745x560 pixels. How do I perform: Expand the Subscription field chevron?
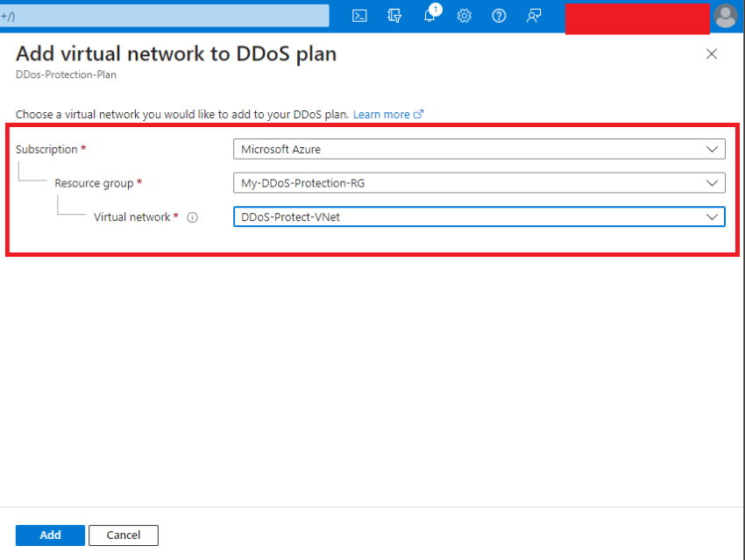click(713, 149)
